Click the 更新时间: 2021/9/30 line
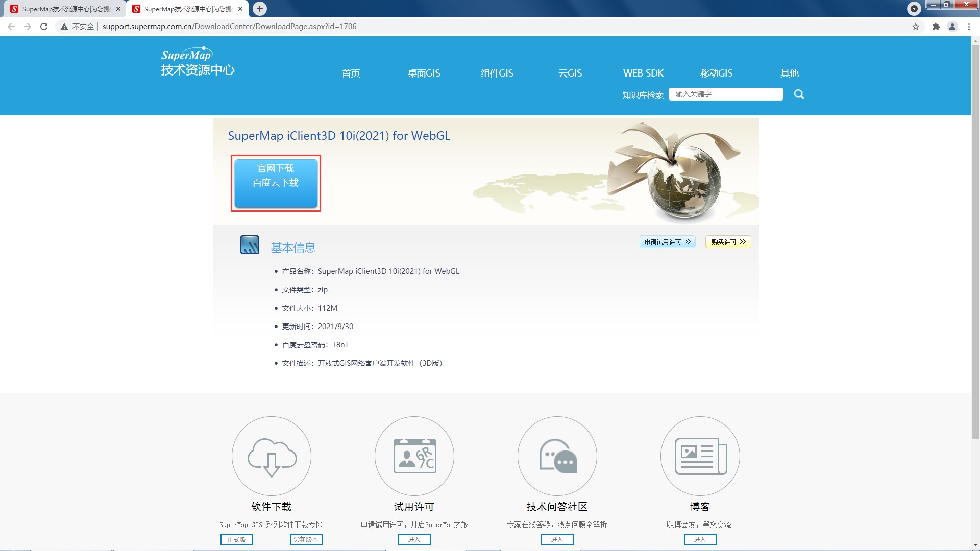Image resolution: width=980 pixels, height=551 pixels. pos(317,327)
